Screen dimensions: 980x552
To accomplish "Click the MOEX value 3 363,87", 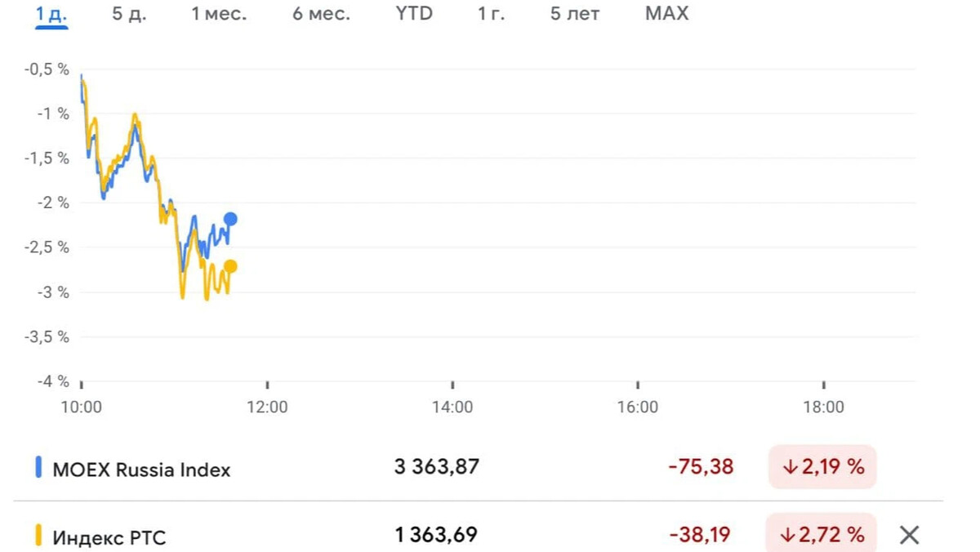I will (x=437, y=467).
